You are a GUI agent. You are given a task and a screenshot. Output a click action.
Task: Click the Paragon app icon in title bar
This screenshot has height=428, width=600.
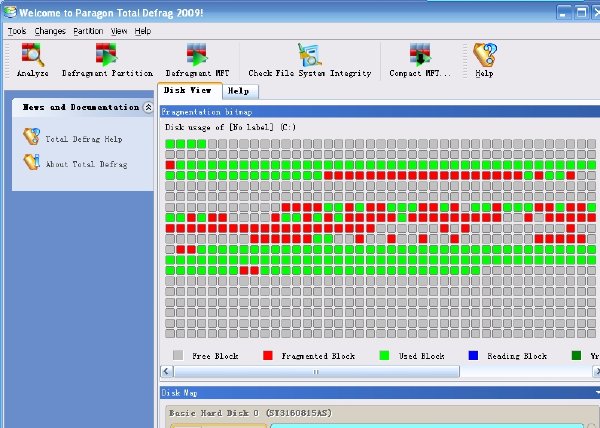point(10,12)
